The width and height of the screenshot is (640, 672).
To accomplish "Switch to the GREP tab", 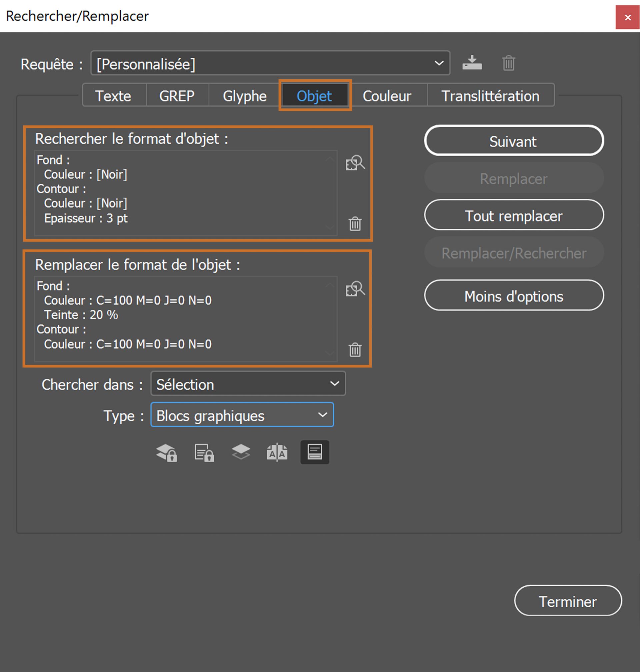I will [x=177, y=96].
